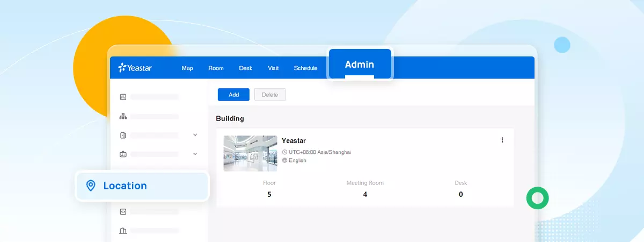The height and width of the screenshot is (242, 644).
Task: Click the code bracket sidebar icon
Action: pyautogui.click(x=123, y=211)
